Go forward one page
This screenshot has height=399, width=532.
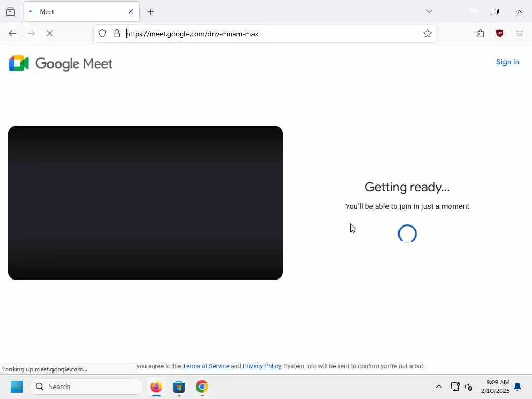[x=31, y=33]
